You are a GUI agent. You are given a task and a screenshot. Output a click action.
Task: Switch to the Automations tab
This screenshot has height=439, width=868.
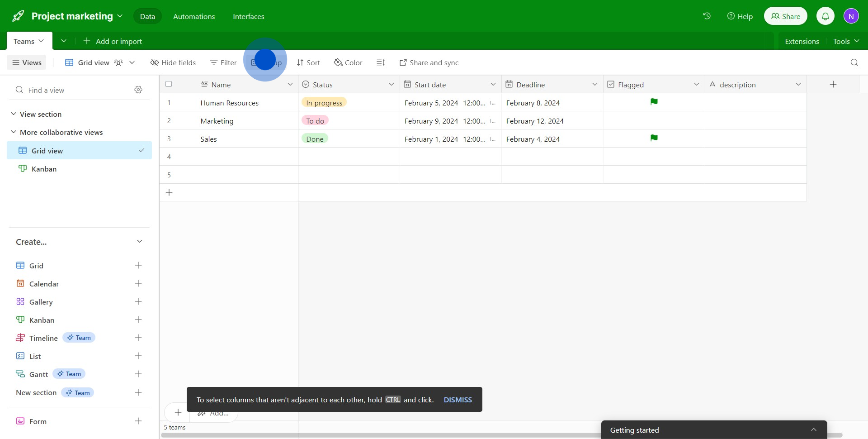point(194,16)
